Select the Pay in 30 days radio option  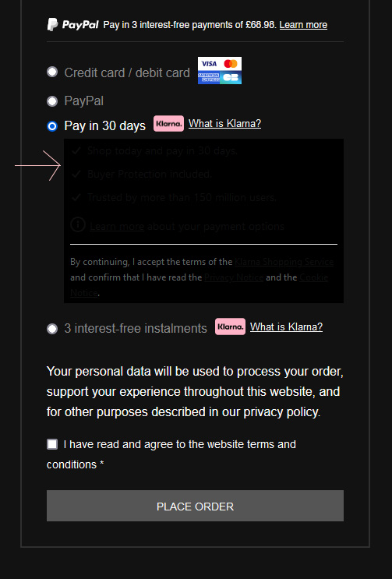[x=52, y=126]
